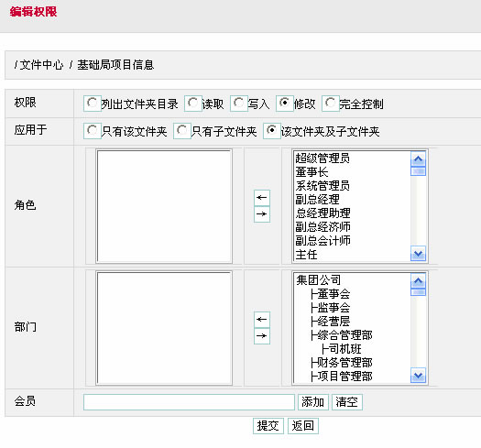
Task: Click down arrow of 部门 list scrollbar
Action: pos(418,376)
